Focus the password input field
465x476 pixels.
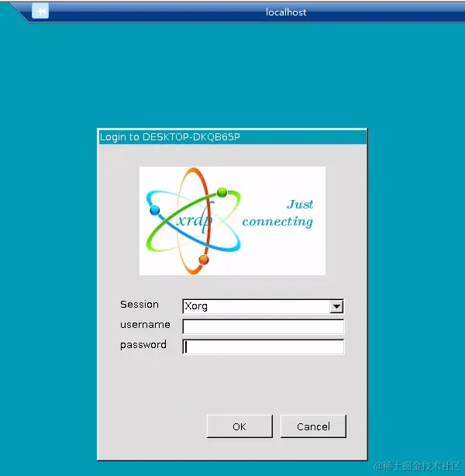tap(263, 347)
